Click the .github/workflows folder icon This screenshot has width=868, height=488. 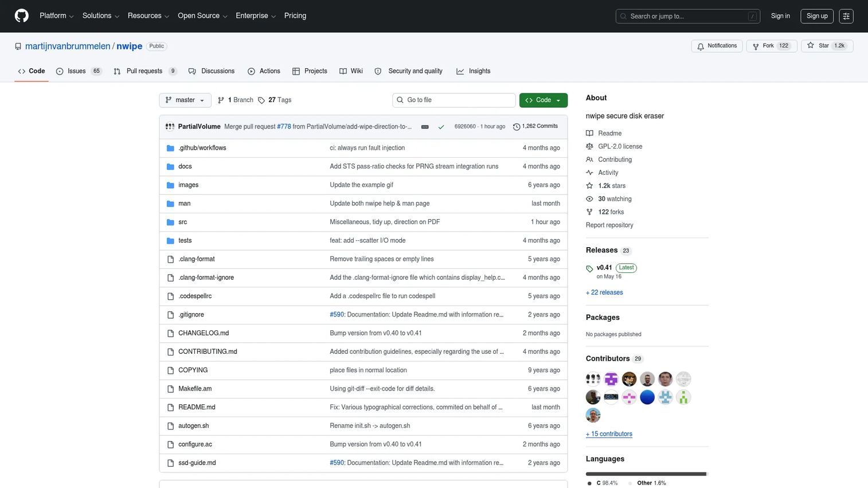[x=170, y=148]
